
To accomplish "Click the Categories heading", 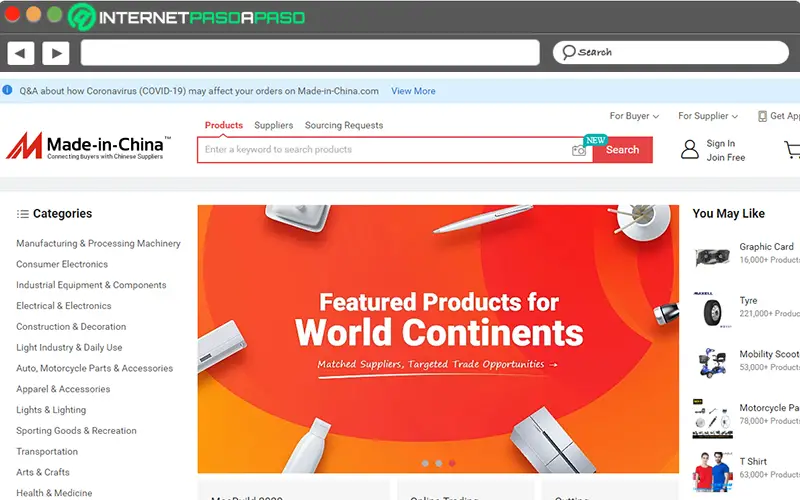I will pos(62,213).
